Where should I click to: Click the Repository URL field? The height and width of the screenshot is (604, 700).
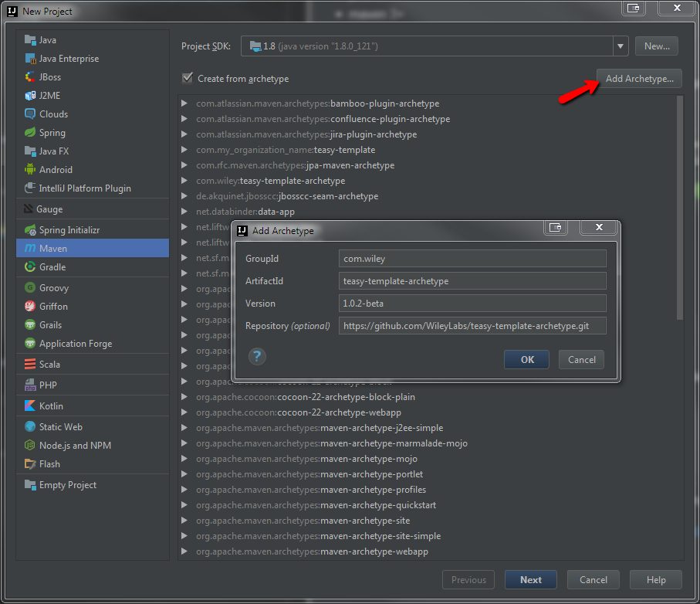tap(472, 326)
